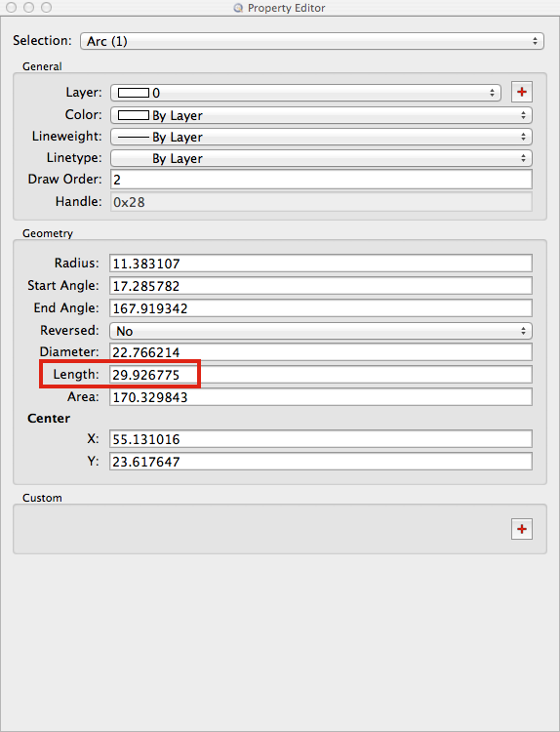Add a custom property with plus button
This screenshot has height=732, width=560.
pyautogui.click(x=522, y=529)
